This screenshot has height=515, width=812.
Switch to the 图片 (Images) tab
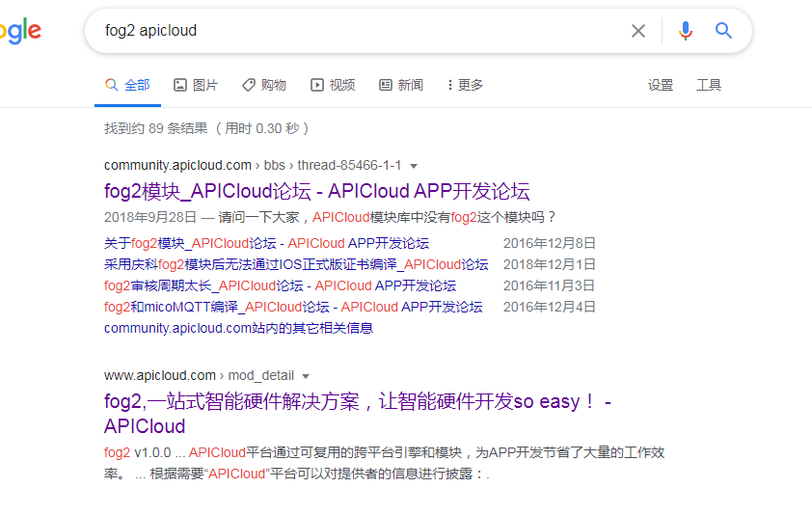[196, 85]
